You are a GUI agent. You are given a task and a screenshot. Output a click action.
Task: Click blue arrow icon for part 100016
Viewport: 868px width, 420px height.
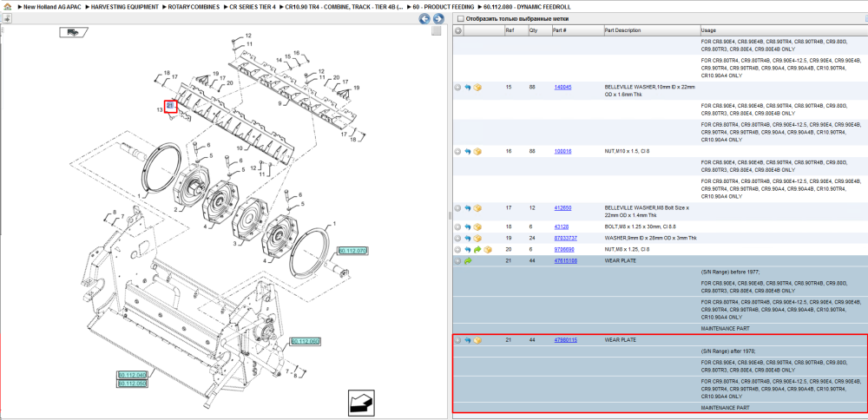pos(467,151)
